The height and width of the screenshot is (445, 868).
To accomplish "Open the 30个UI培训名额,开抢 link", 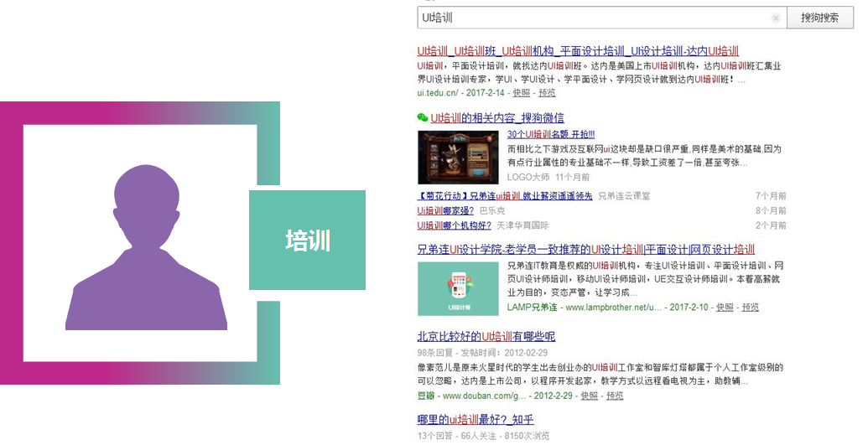I will pyautogui.click(x=551, y=134).
